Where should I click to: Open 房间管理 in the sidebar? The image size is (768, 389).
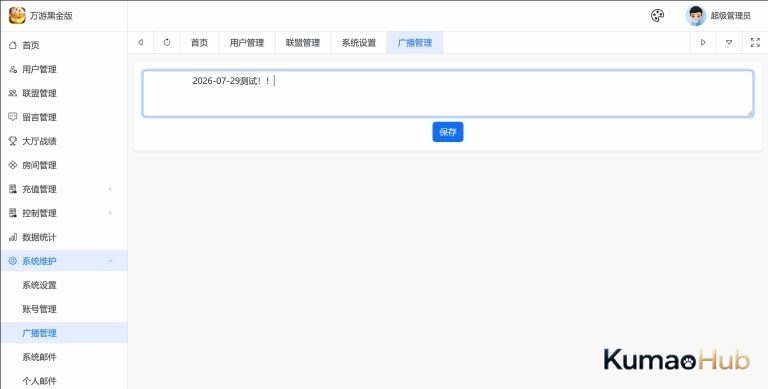64,165
